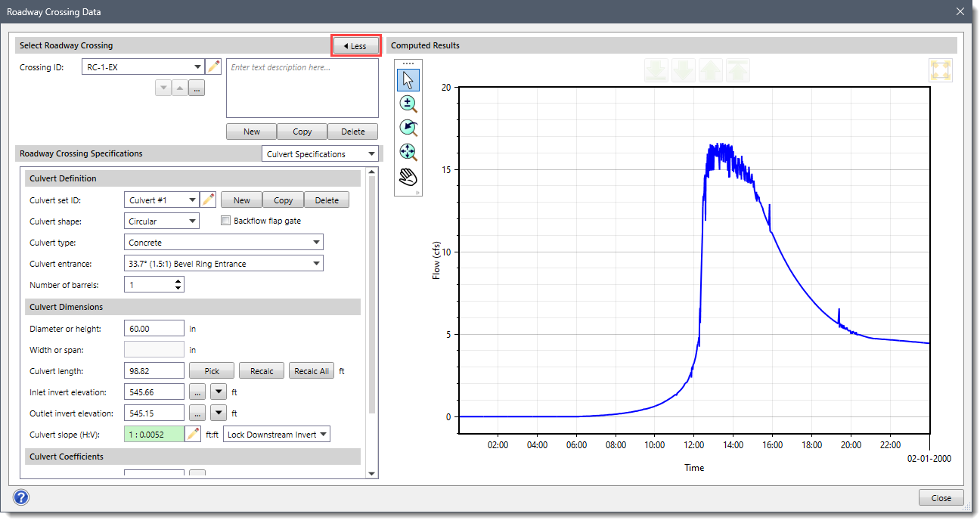Click Copy button for culvert set
This screenshot has height=520, width=980.
click(x=284, y=200)
